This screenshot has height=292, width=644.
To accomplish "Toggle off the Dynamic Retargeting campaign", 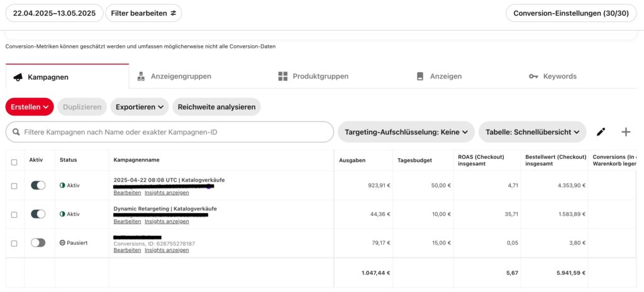I will tap(38, 214).
